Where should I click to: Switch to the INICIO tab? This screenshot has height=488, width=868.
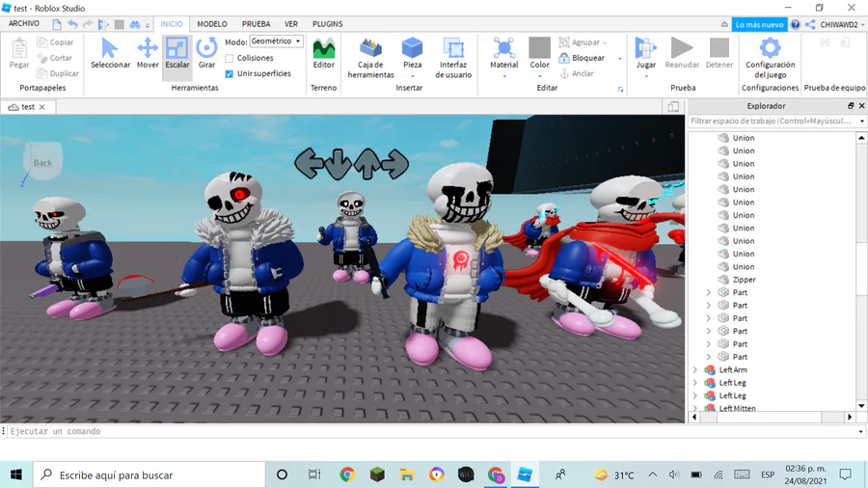[x=171, y=24]
